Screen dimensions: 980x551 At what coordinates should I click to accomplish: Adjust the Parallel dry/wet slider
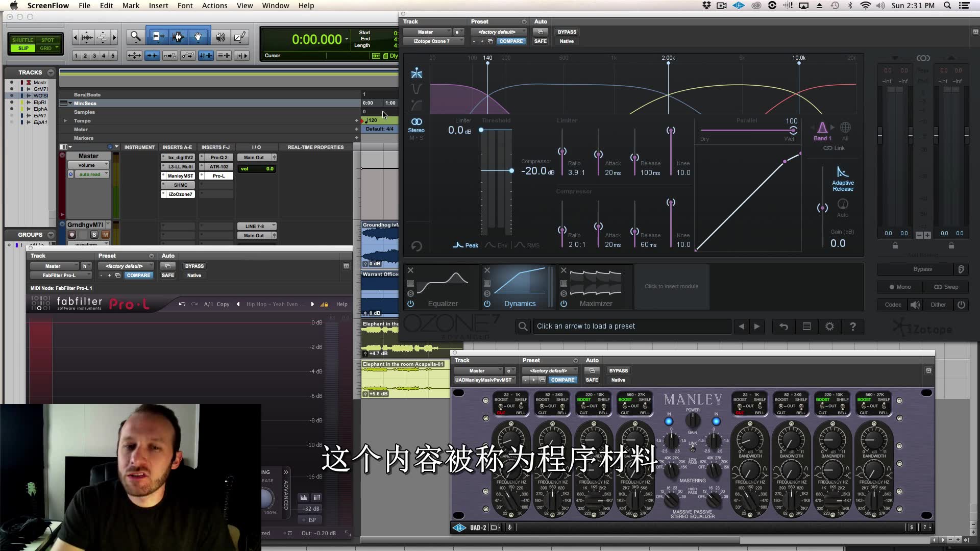click(793, 130)
